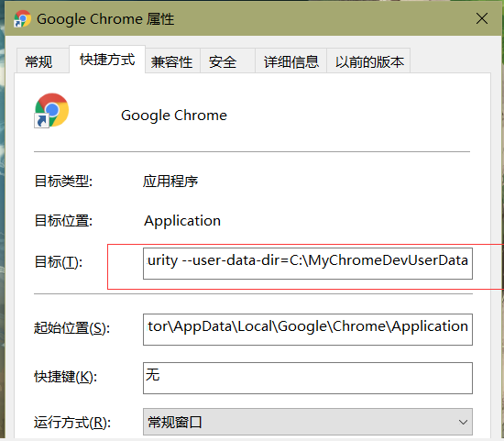Click the Chrome icon in the title bar
Screen dimensions: 504x441
tap(22, 18)
